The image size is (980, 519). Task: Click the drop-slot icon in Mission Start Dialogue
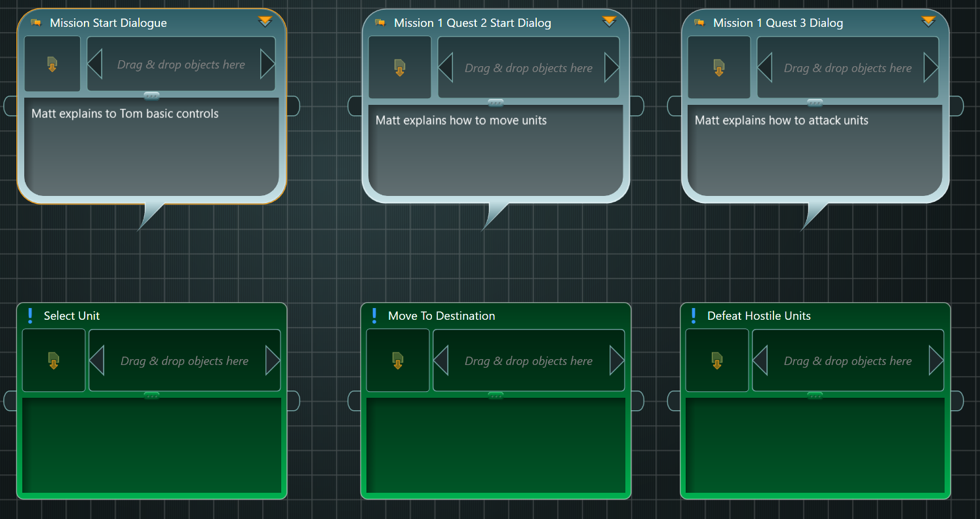[52, 64]
